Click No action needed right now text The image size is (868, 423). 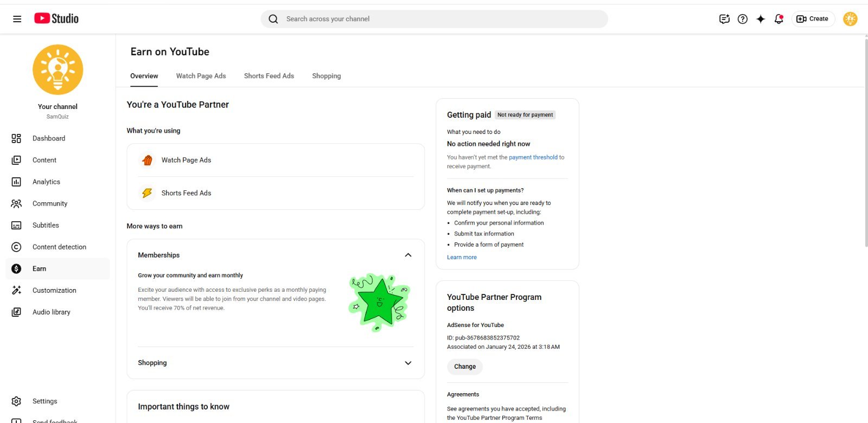pyautogui.click(x=488, y=144)
